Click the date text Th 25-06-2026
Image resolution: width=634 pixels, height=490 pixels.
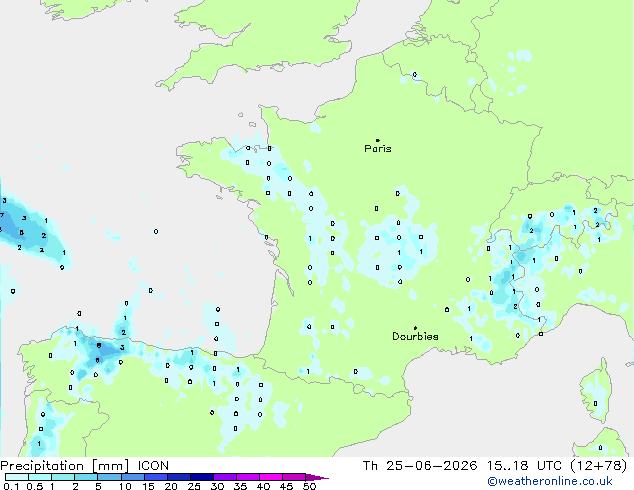(420, 466)
